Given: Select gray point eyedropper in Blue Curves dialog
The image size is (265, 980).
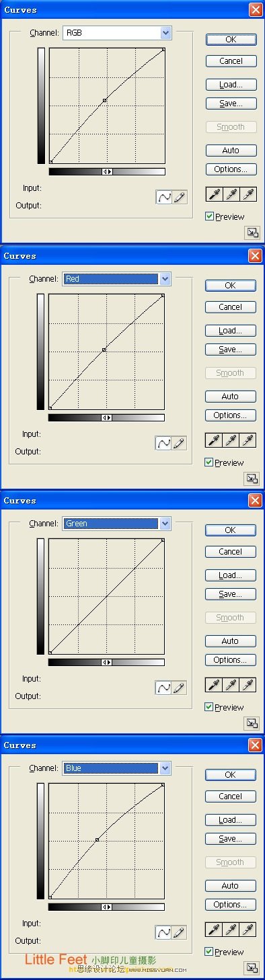Looking at the screenshot, I should coord(231,930).
